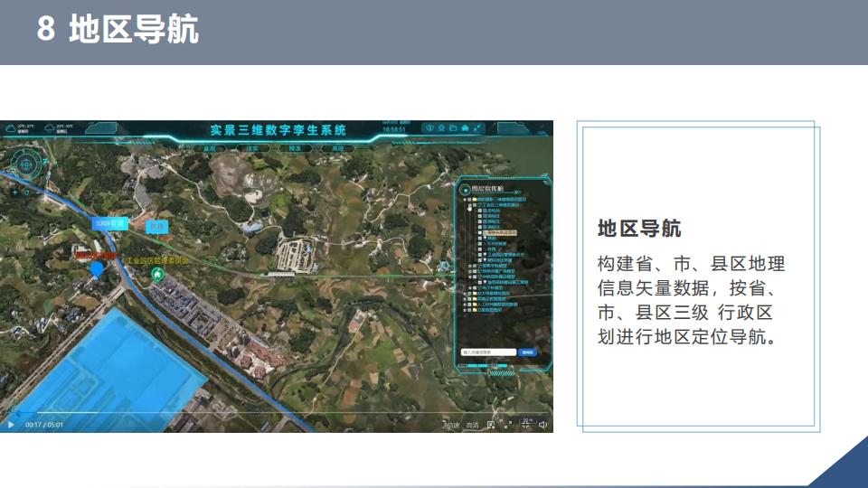
Task: Click the green house marker on the map
Action: click(x=157, y=274)
